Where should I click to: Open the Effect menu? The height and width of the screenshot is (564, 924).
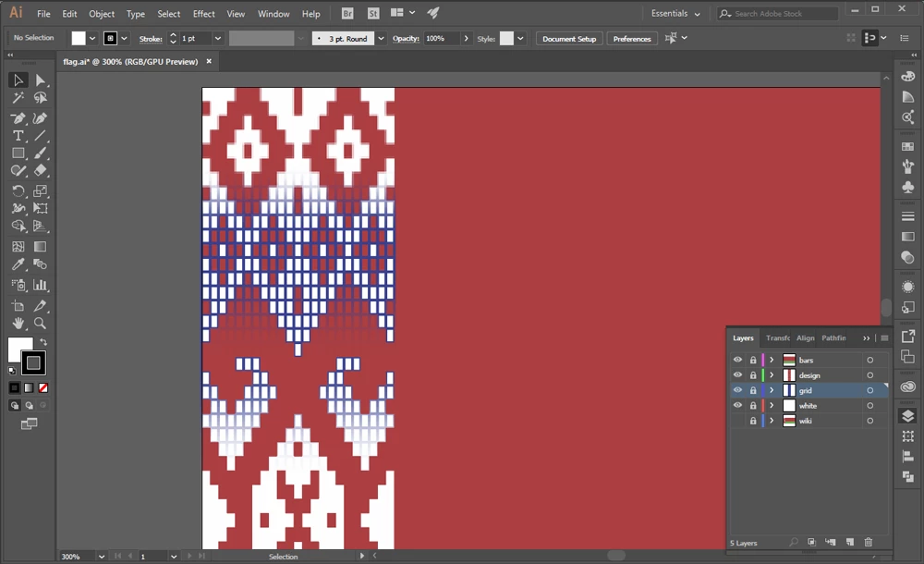point(204,14)
